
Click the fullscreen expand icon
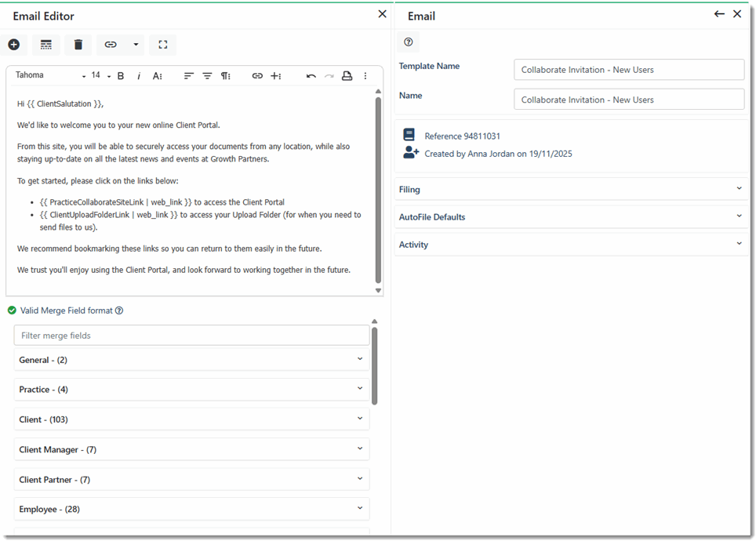point(163,45)
